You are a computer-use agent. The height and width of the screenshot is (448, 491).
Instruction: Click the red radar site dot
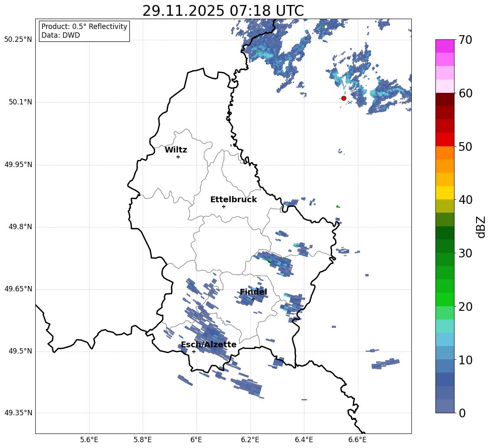(344, 98)
